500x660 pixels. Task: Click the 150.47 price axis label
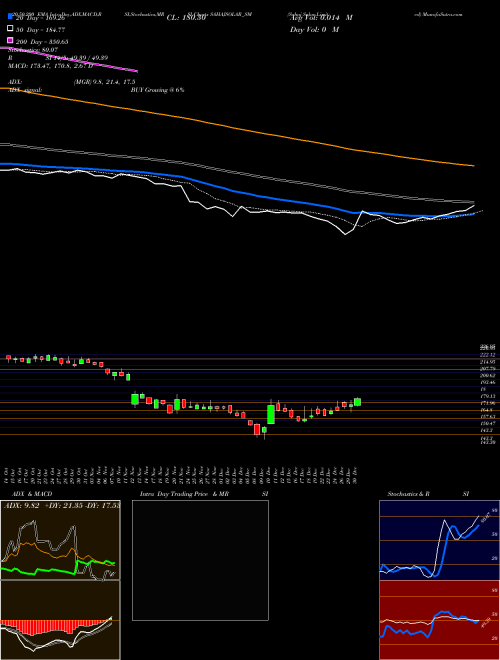click(489, 423)
